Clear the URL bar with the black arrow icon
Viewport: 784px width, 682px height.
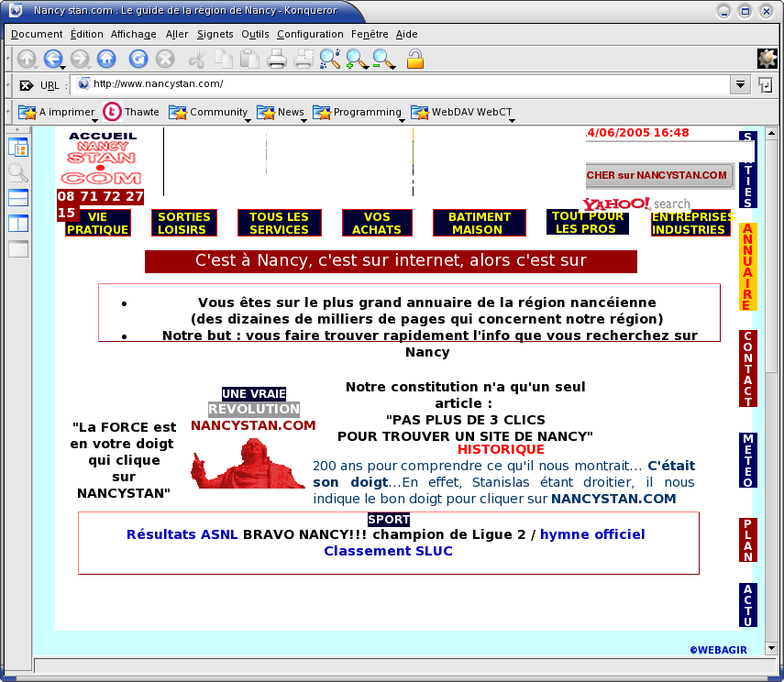click(x=27, y=85)
